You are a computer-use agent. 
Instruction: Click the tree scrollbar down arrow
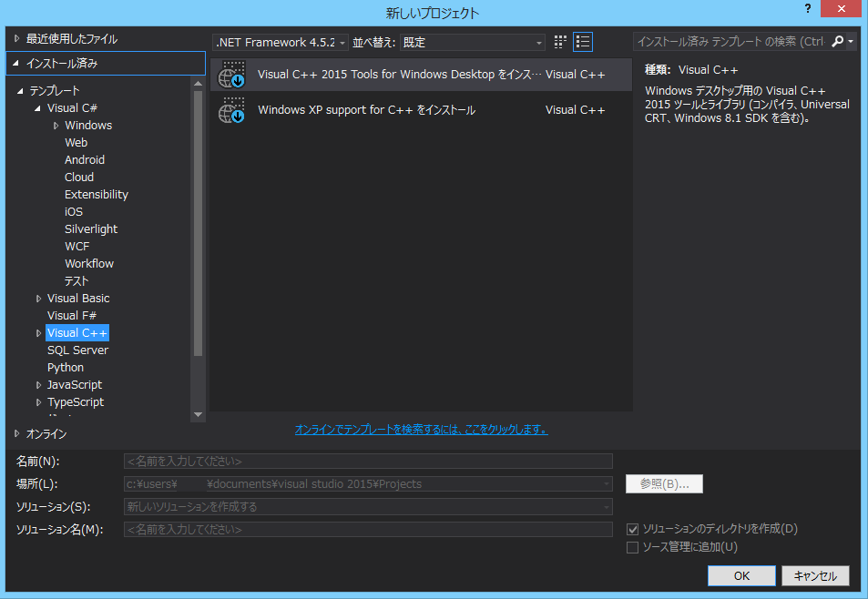(x=198, y=415)
